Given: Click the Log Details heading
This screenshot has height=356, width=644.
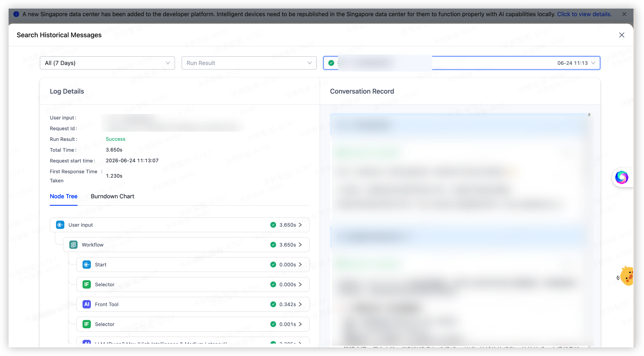Looking at the screenshot, I should [67, 91].
